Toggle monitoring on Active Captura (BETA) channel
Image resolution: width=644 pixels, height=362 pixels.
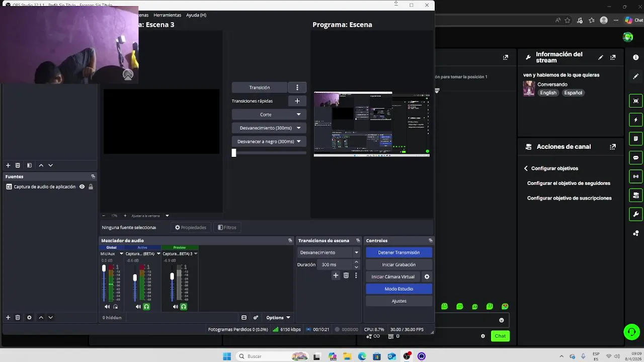coord(146,307)
